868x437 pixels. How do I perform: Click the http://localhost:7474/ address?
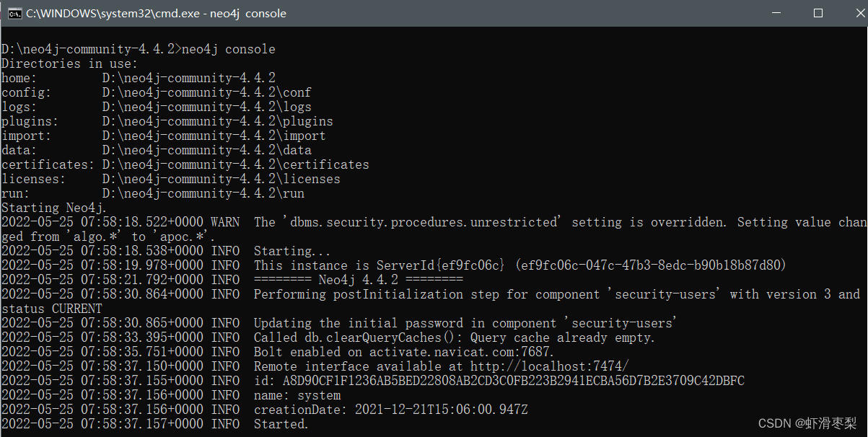[550, 366]
